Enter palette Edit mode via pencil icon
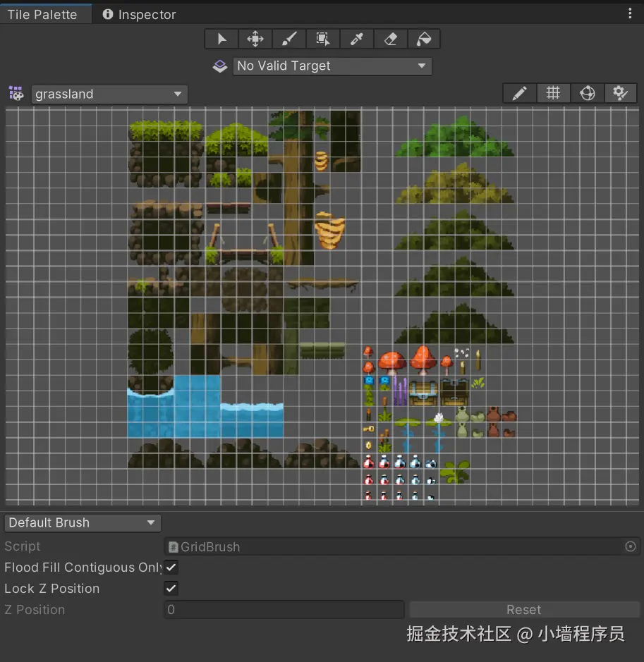644x662 pixels. click(519, 92)
